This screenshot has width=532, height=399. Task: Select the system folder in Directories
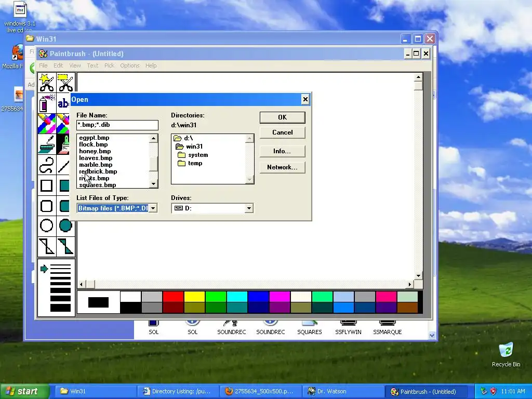click(193, 155)
